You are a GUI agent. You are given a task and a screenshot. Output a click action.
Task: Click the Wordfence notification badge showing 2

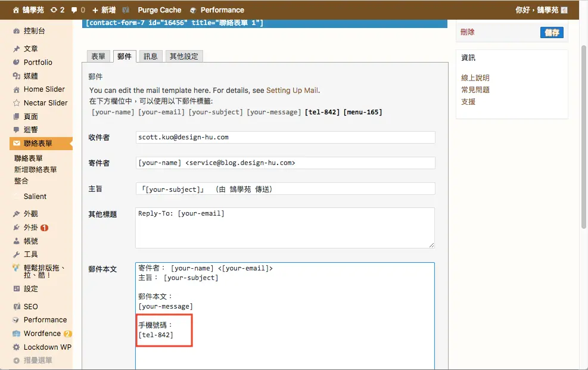tap(67, 334)
